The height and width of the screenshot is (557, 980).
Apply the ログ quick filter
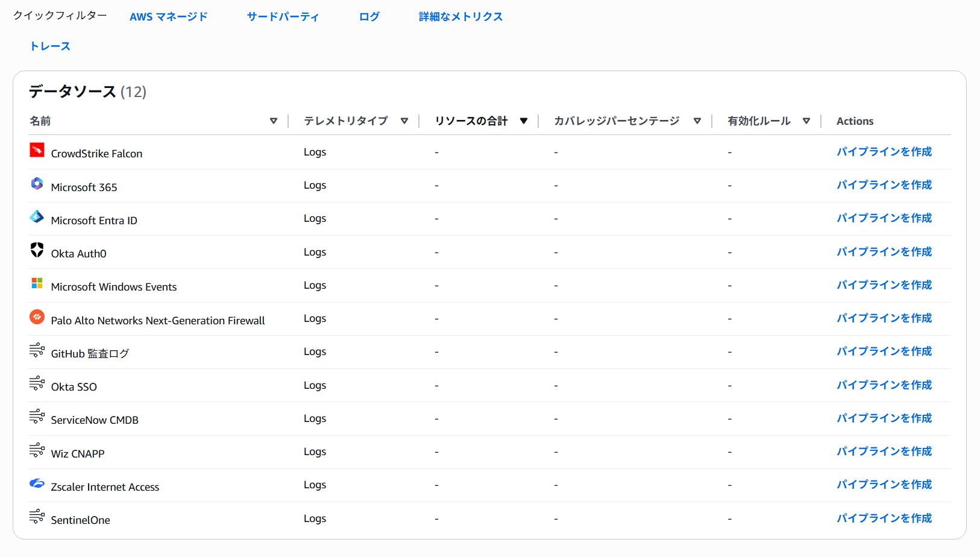(x=369, y=17)
